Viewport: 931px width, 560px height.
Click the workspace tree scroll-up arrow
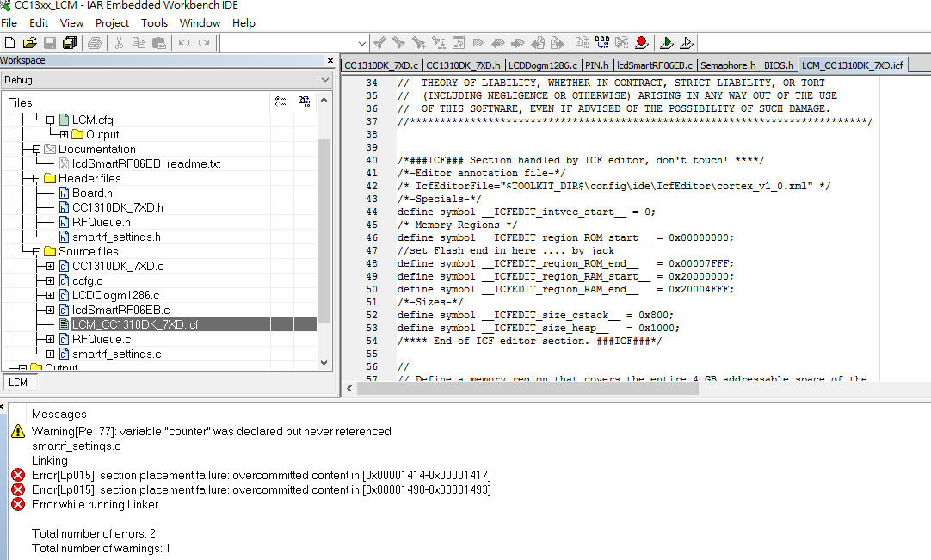(x=324, y=100)
